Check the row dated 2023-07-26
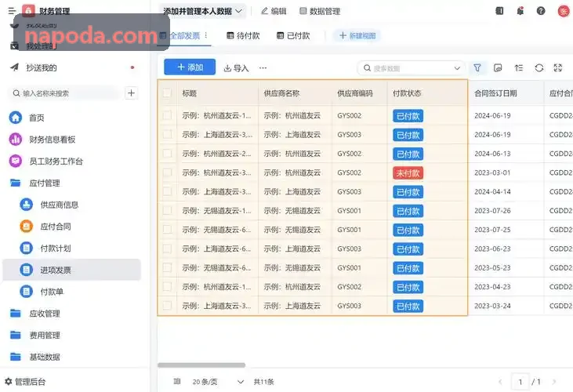 click(x=167, y=210)
